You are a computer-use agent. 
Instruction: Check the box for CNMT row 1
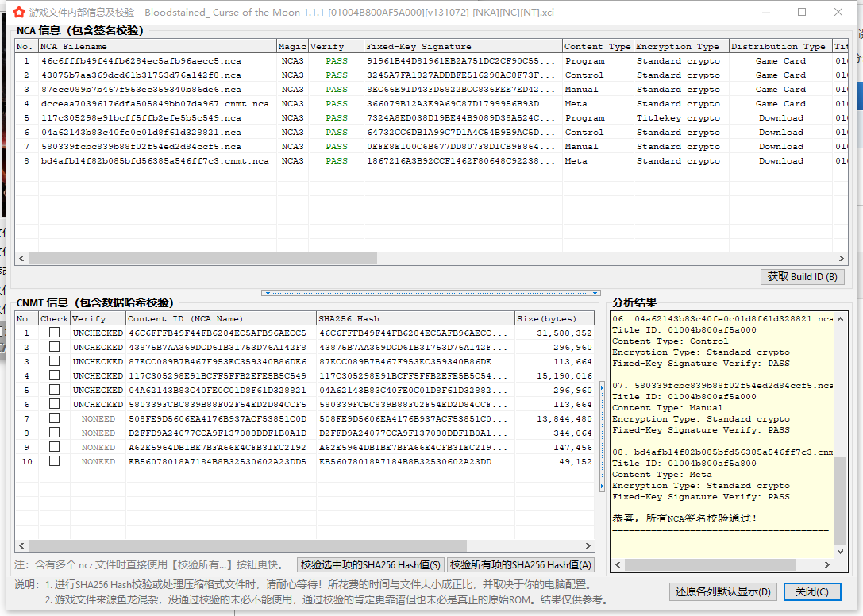point(54,333)
